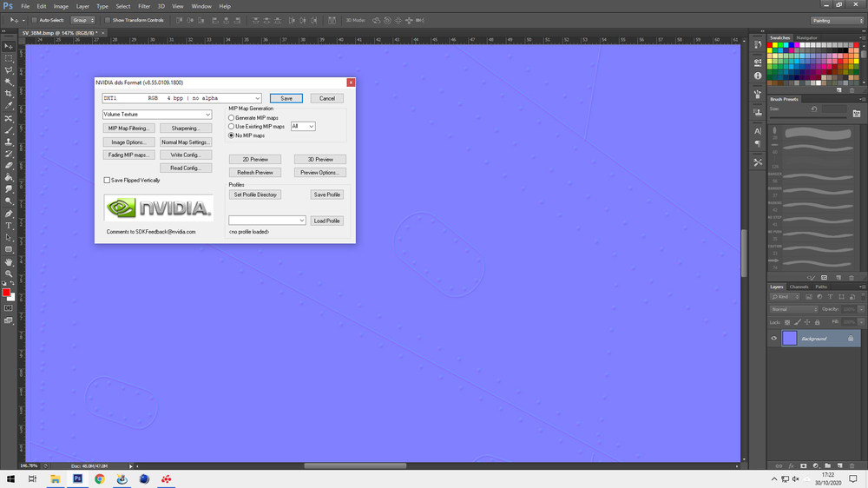This screenshot has height=488, width=868.
Task: Select the Crop tool
Action: coord(9,94)
